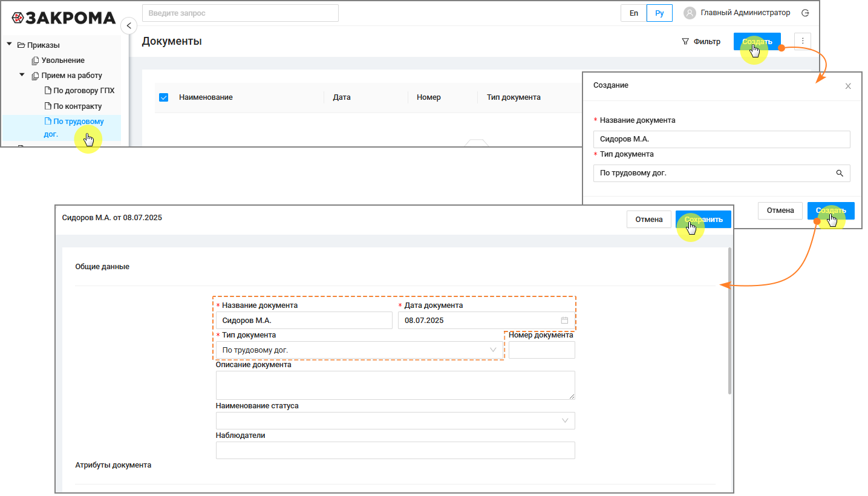Click the file icon of По контракту

[48, 106]
